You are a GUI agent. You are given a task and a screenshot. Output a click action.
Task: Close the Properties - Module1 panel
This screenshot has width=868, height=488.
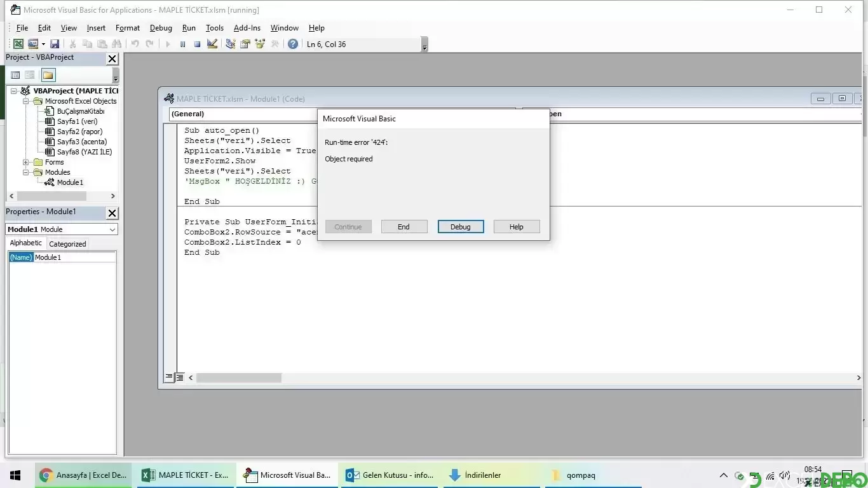point(112,213)
